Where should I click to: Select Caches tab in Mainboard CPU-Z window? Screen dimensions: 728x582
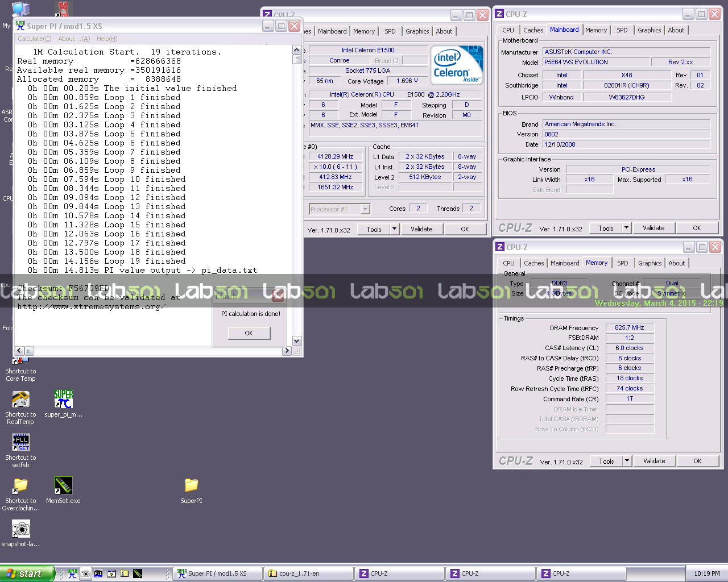tap(533, 30)
